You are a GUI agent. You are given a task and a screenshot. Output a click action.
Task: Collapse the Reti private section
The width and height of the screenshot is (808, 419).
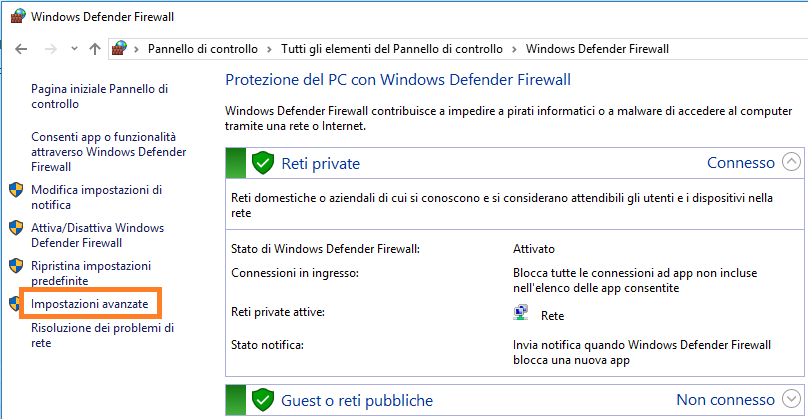791,162
